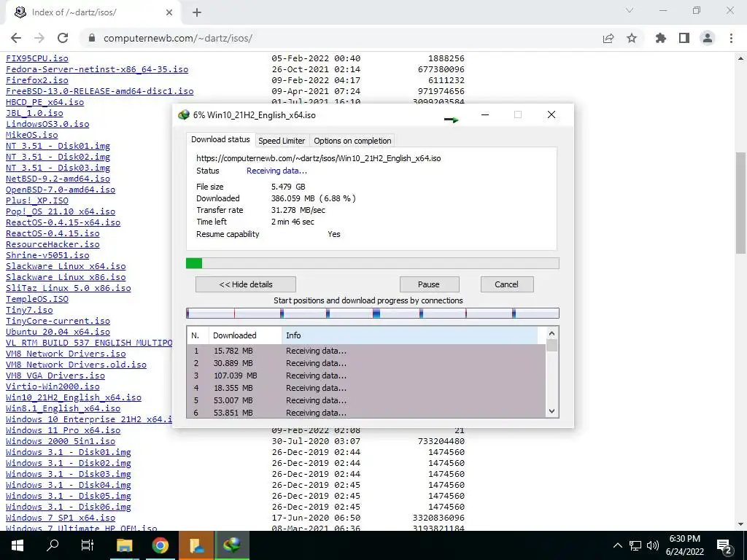Image resolution: width=747 pixels, height=560 pixels.
Task: Open the orange-highlighted taskbar app
Action: [197, 545]
